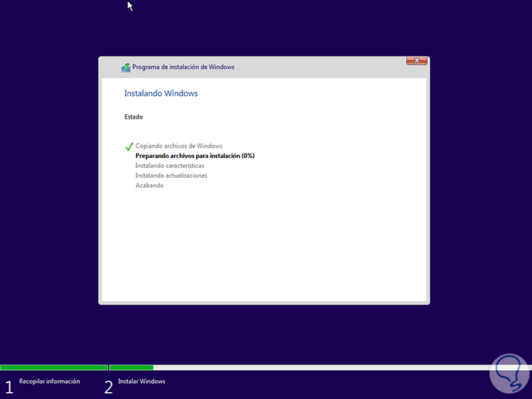
Task: Click 'Instalando actualizaciones' step
Action: (x=171, y=176)
